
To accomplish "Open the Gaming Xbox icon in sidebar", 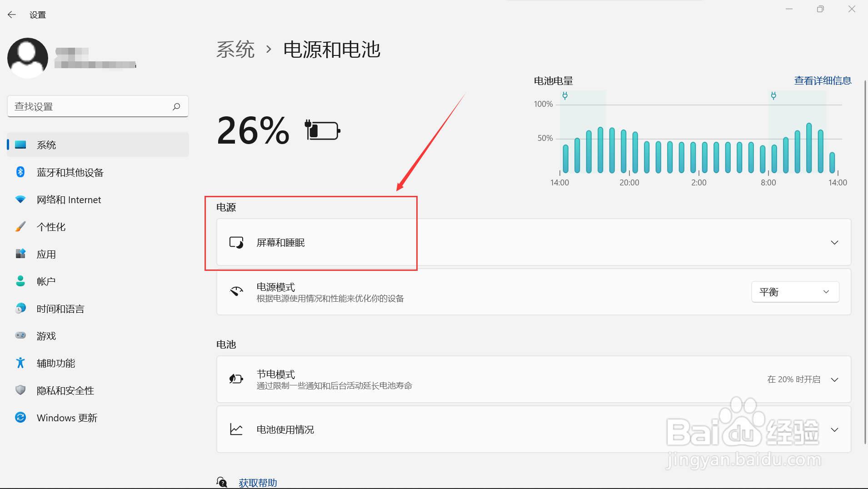I will [20, 336].
